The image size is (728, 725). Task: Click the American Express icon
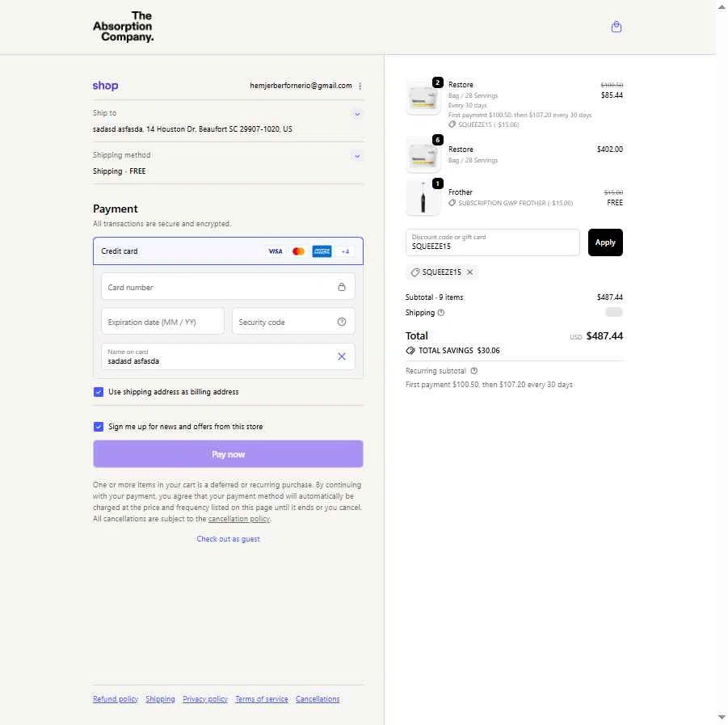pyautogui.click(x=322, y=251)
